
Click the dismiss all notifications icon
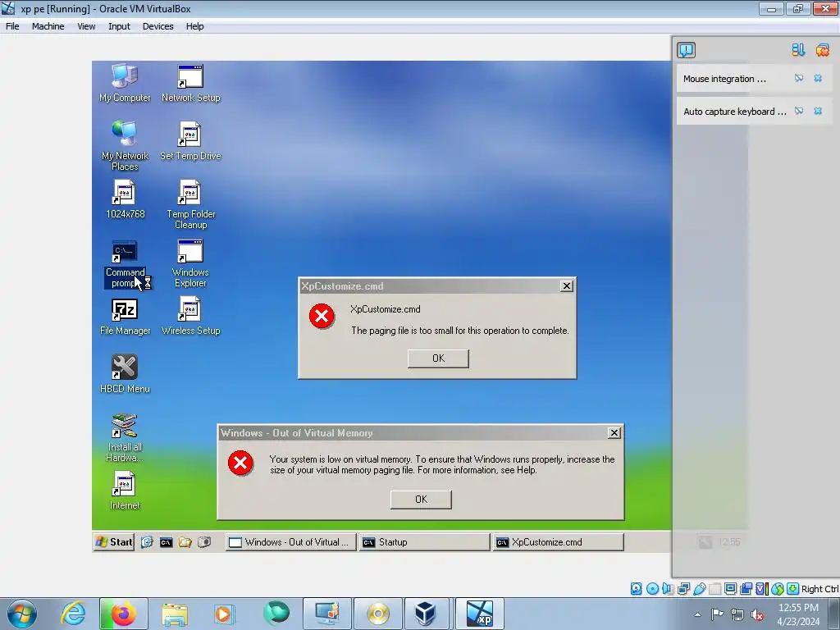[x=822, y=50]
